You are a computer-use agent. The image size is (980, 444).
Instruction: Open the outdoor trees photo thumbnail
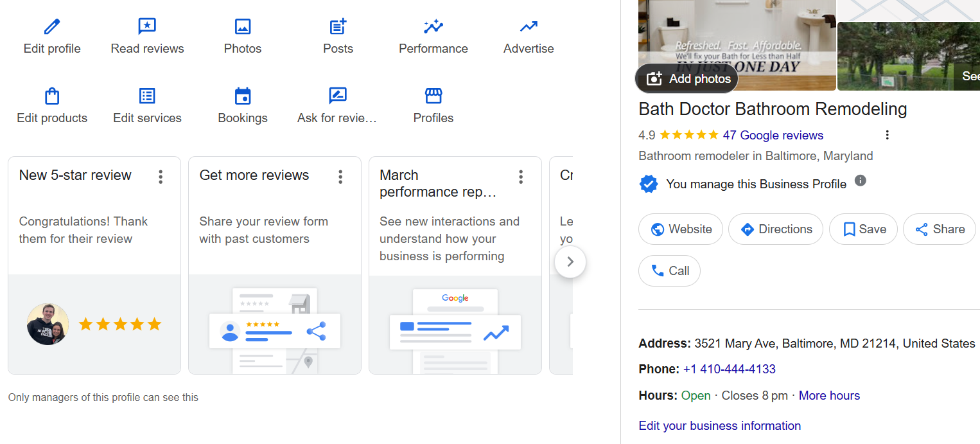pos(909,57)
